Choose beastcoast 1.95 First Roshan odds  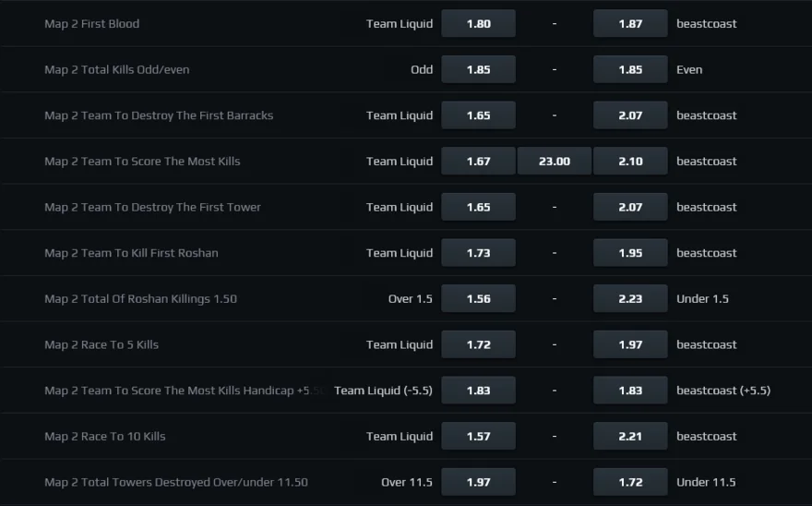pyautogui.click(x=630, y=253)
